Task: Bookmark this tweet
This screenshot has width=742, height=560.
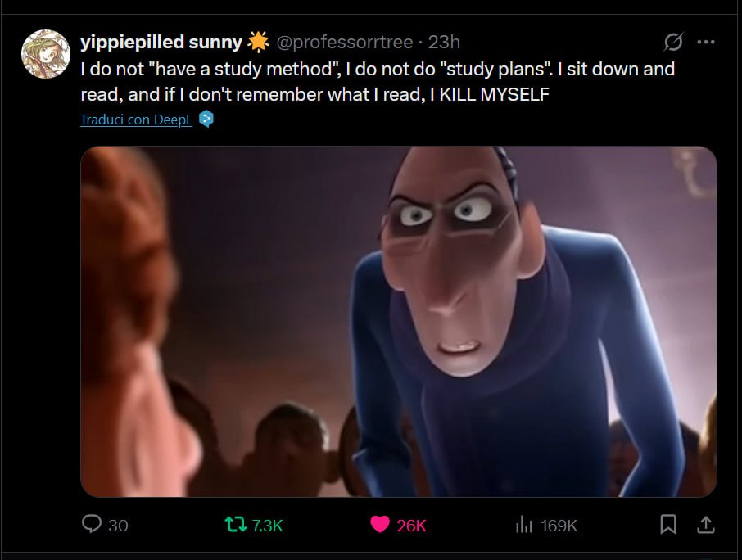Action: click(668, 525)
